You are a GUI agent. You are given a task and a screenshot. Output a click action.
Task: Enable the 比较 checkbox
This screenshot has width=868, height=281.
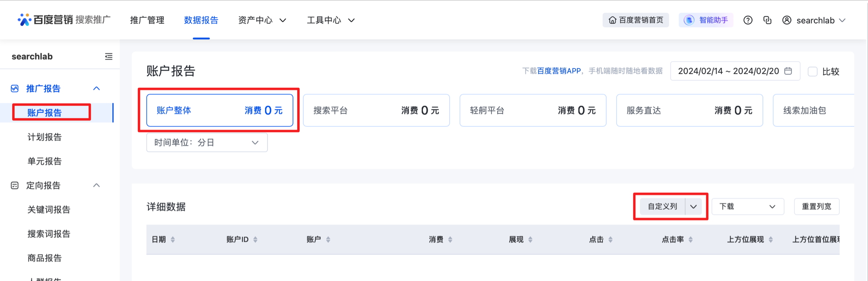pyautogui.click(x=812, y=71)
